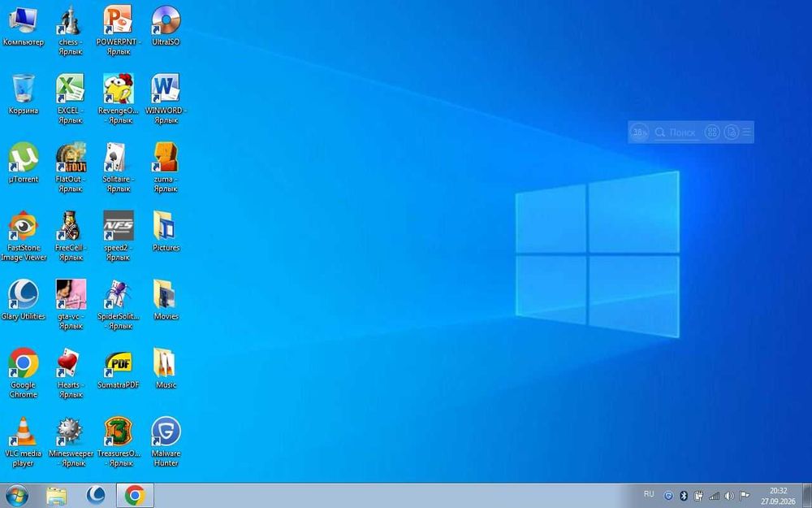This screenshot has height=508, width=812.
Task: Open the widget hamburger menu
Action: coord(747,132)
